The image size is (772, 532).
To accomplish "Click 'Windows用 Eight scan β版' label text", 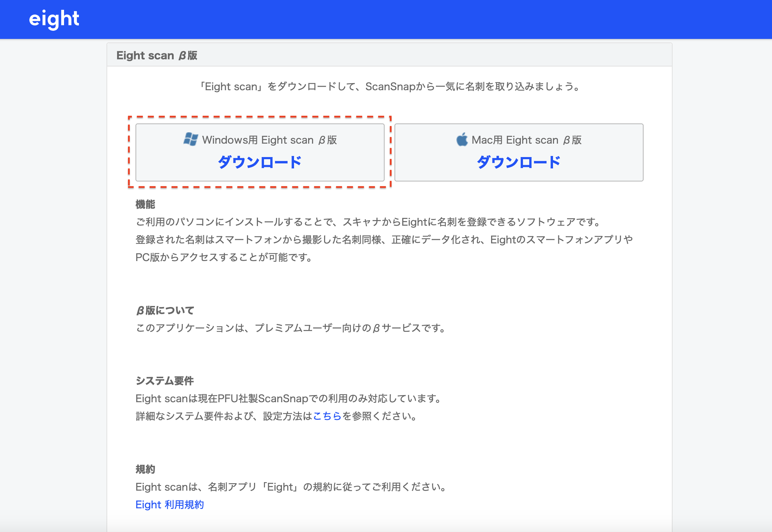I will [269, 140].
